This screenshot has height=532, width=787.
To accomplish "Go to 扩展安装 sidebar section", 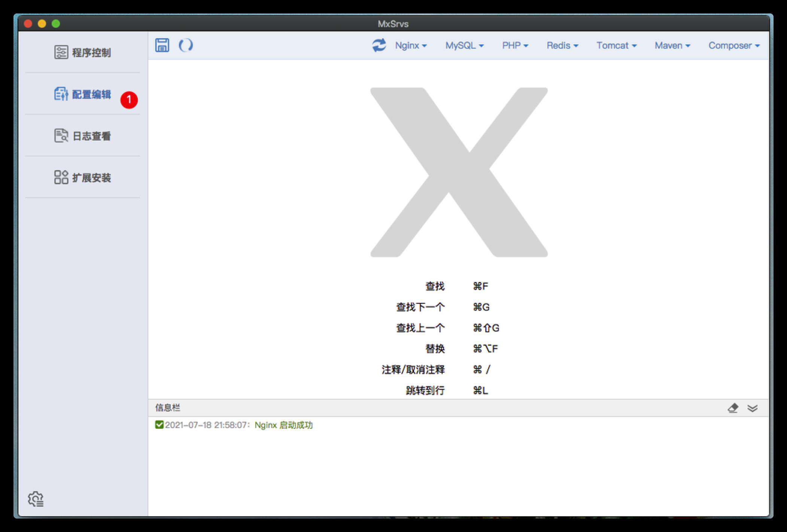I will click(x=82, y=177).
